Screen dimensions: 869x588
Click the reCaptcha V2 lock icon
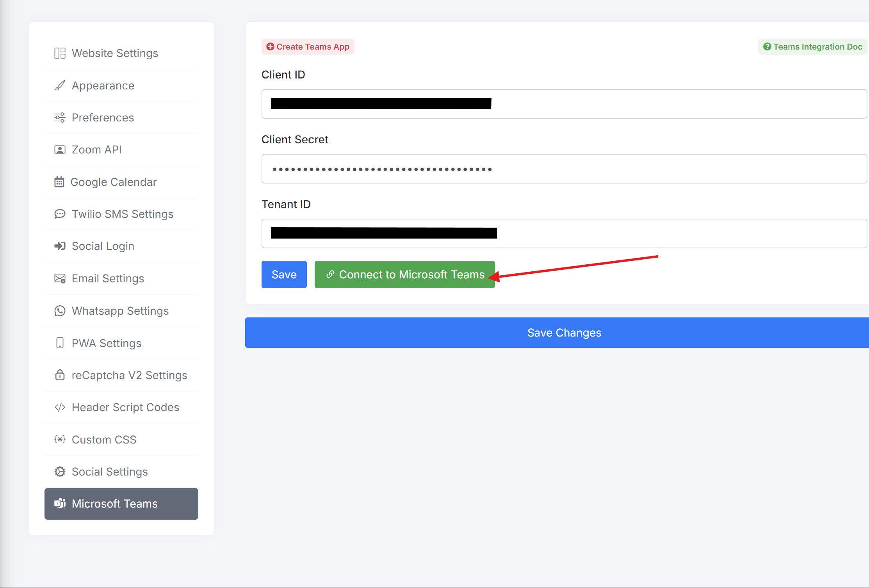point(60,375)
